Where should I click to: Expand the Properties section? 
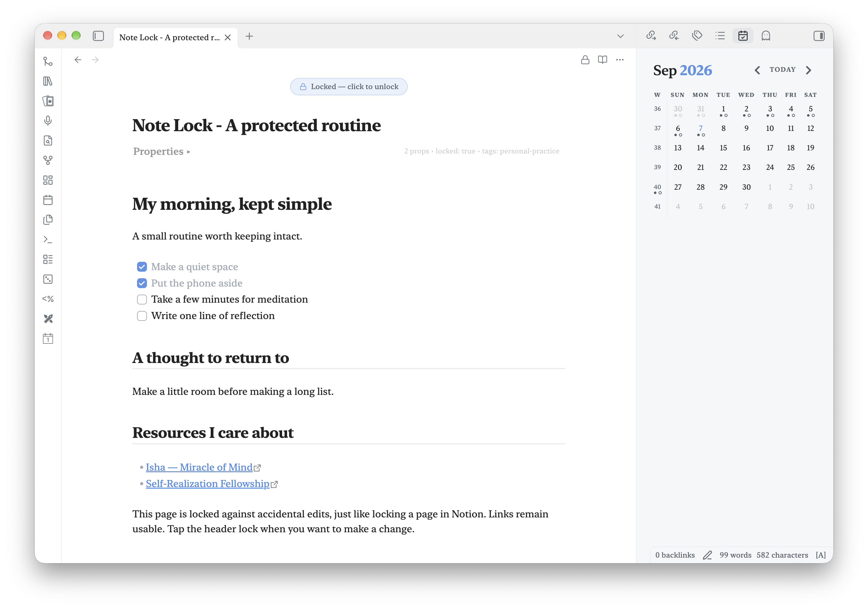(161, 151)
